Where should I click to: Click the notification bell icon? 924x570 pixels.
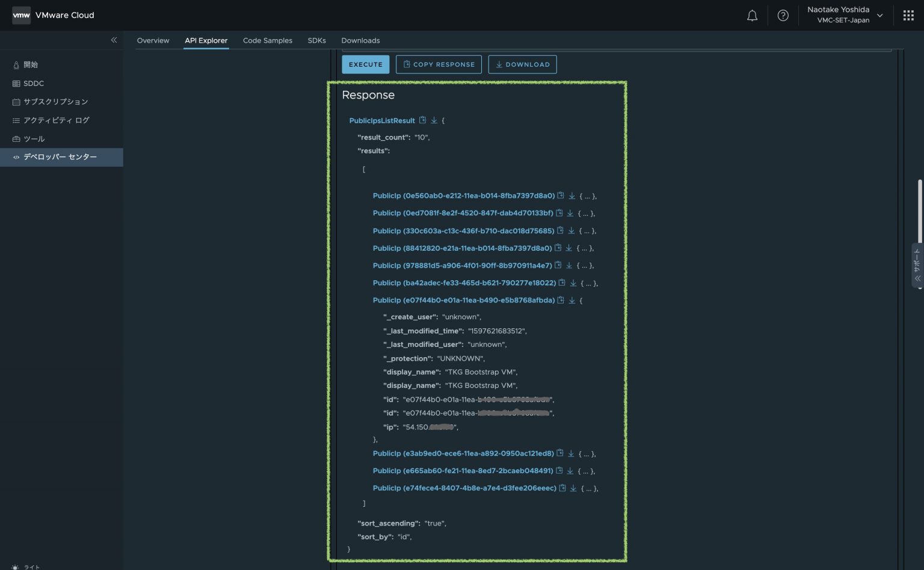752,16
